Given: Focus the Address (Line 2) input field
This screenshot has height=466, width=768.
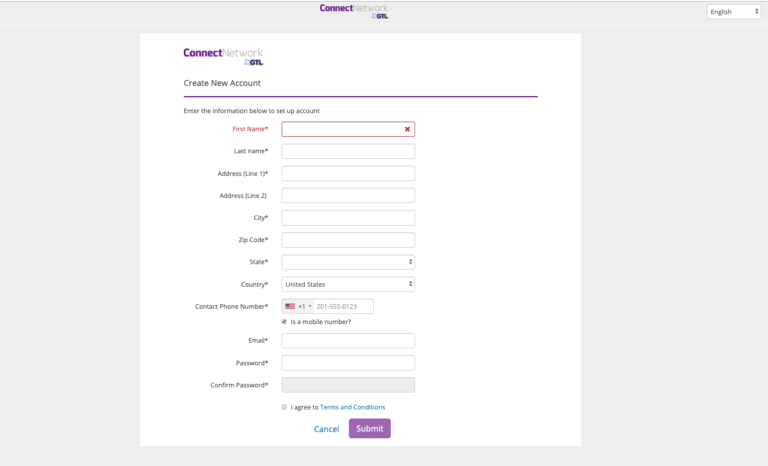Looking at the screenshot, I should point(348,196).
